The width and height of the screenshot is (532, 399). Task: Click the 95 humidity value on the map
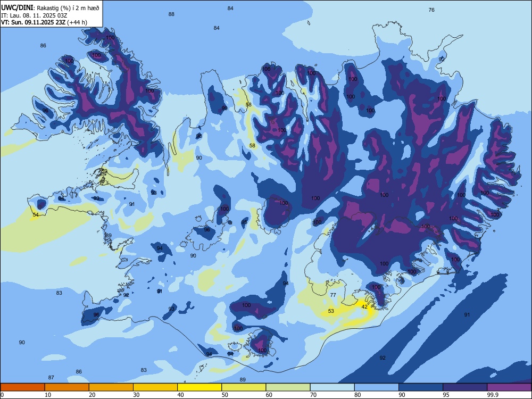coord(244,222)
